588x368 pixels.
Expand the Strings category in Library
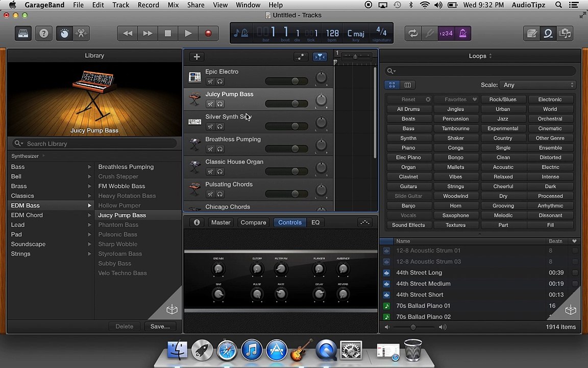pos(89,254)
